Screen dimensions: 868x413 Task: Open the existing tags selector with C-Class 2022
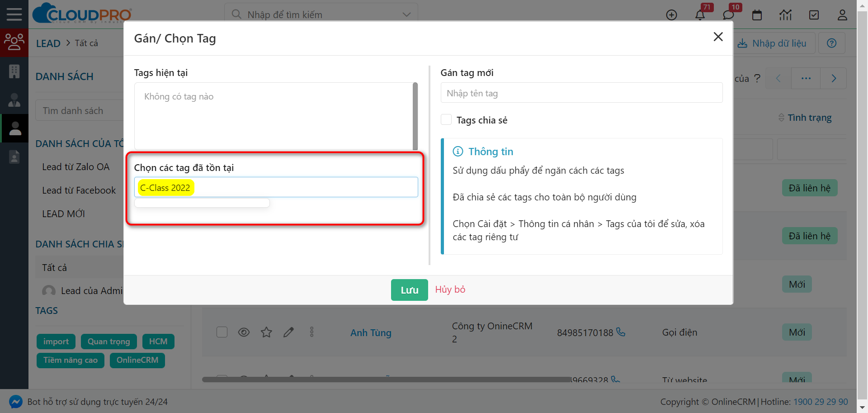pyautogui.click(x=276, y=187)
